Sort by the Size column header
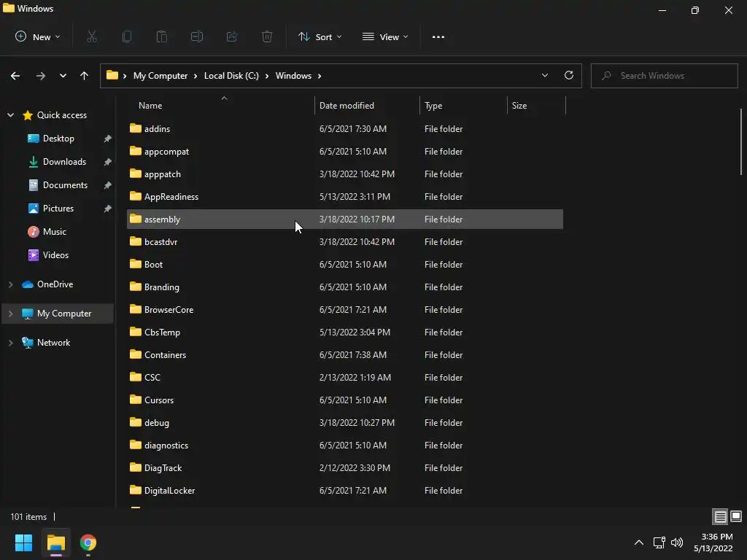 point(536,106)
